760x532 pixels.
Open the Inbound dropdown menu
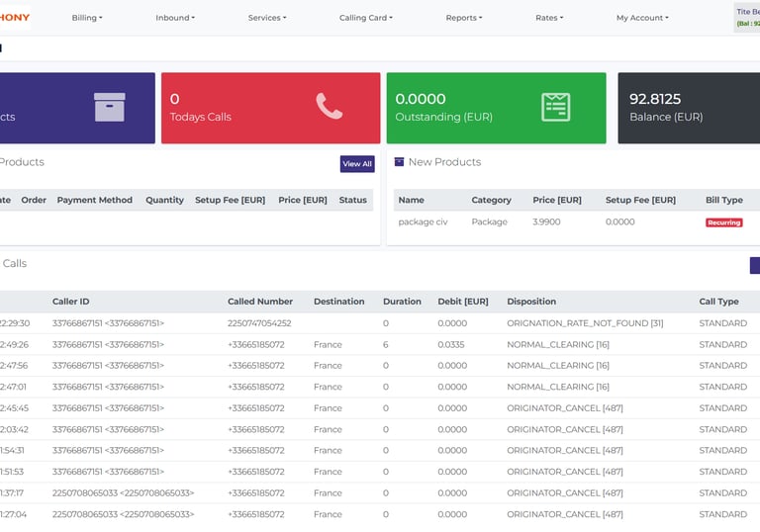tap(175, 18)
